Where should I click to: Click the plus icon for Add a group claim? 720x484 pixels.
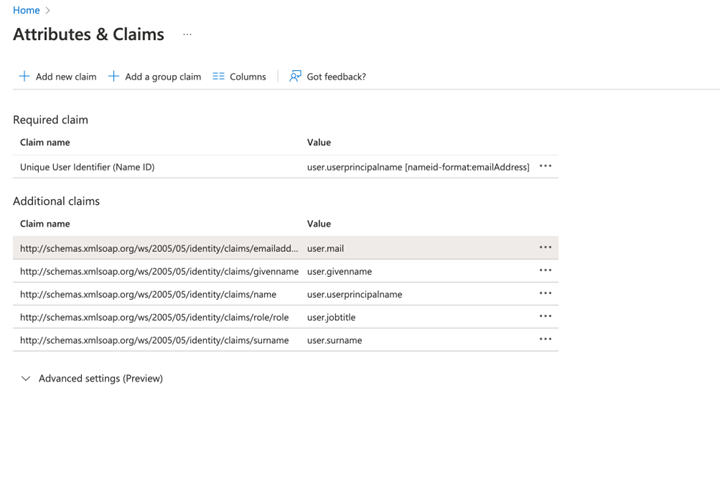pos(114,76)
